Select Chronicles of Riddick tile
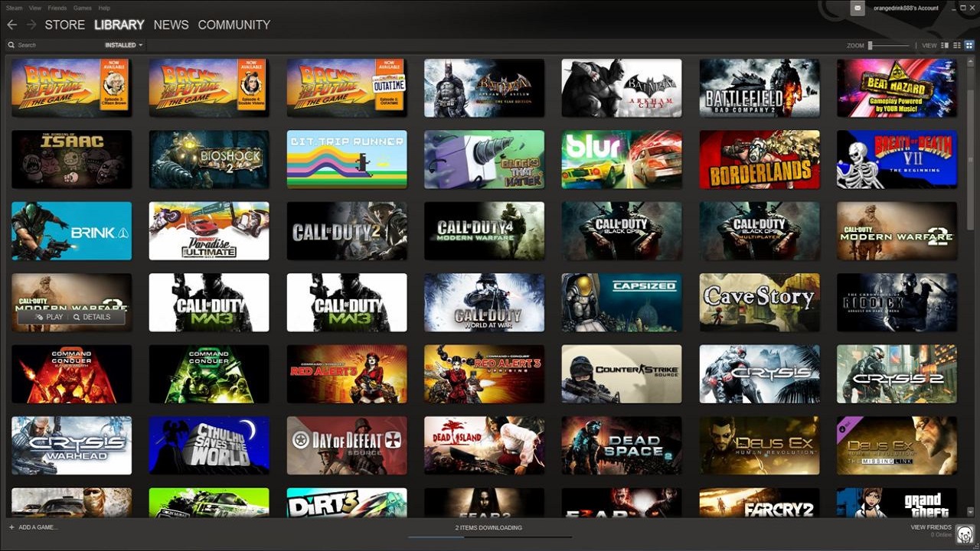The image size is (980, 551). click(x=897, y=302)
